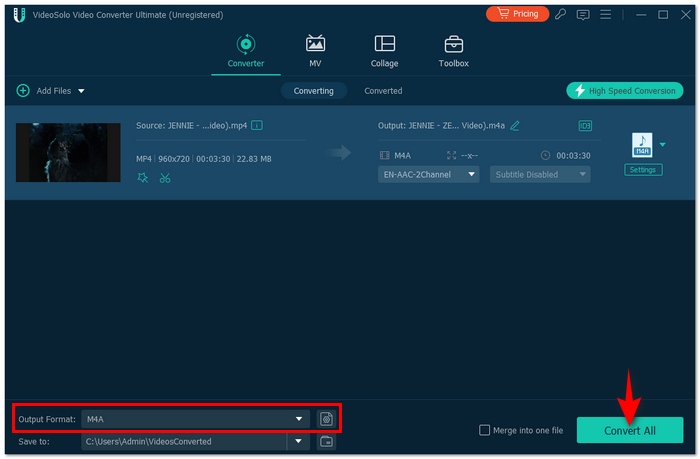Open the EN-AAC-2Channel audio track dropdown

tap(429, 175)
